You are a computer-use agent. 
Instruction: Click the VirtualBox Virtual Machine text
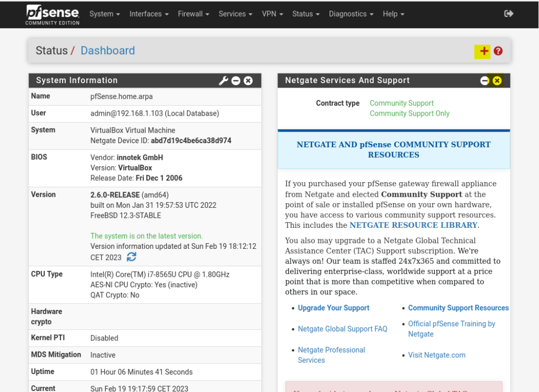pyautogui.click(x=133, y=130)
